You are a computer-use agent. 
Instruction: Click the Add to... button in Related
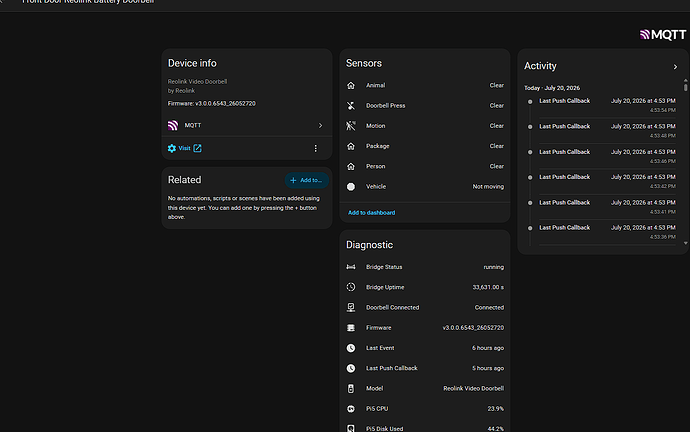[x=307, y=180]
